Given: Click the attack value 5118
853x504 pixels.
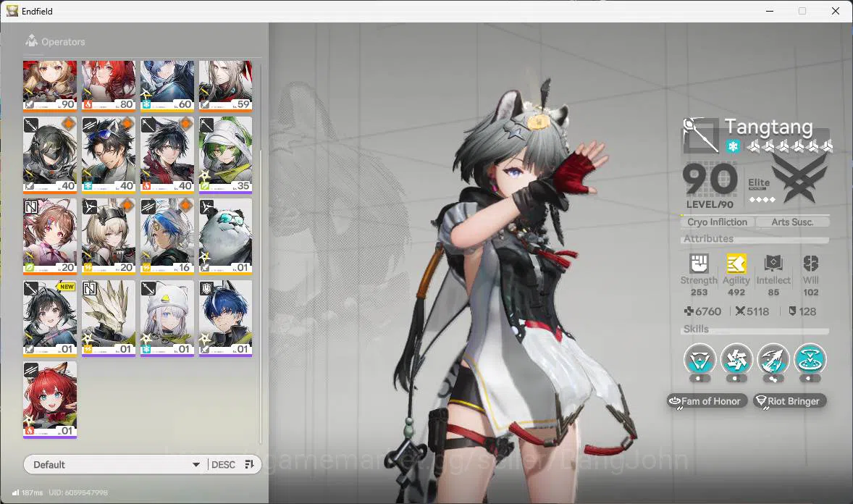Looking at the screenshot, I should click(758, 311).
